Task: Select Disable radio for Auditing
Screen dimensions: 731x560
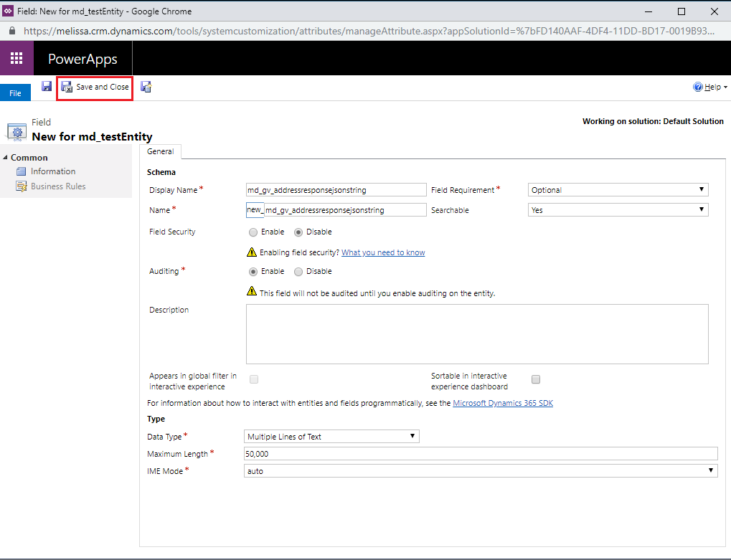Action: [298, 272]
